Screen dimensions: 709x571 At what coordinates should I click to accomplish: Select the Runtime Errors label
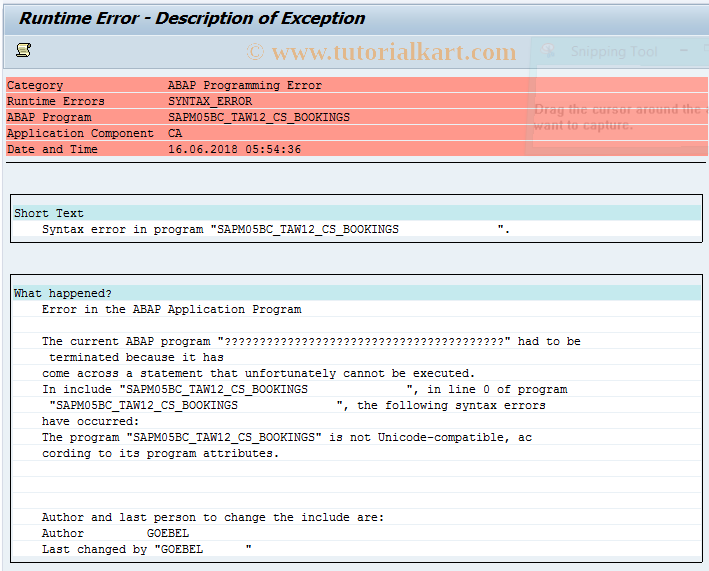[56, 101]
